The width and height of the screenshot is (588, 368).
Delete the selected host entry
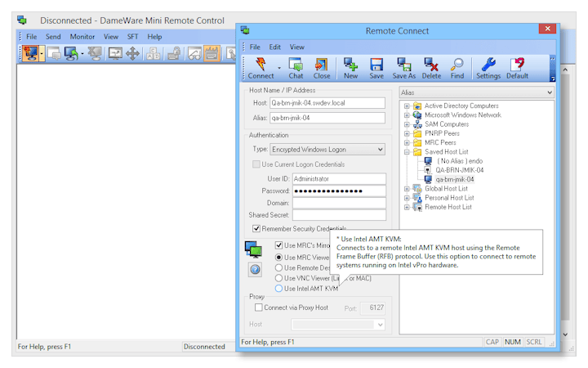pyautogui.click(x=431, y=69)
